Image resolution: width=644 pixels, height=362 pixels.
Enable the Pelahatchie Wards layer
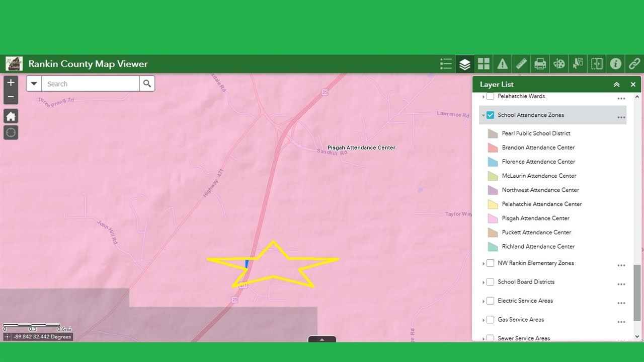click(x=490, y=96)
